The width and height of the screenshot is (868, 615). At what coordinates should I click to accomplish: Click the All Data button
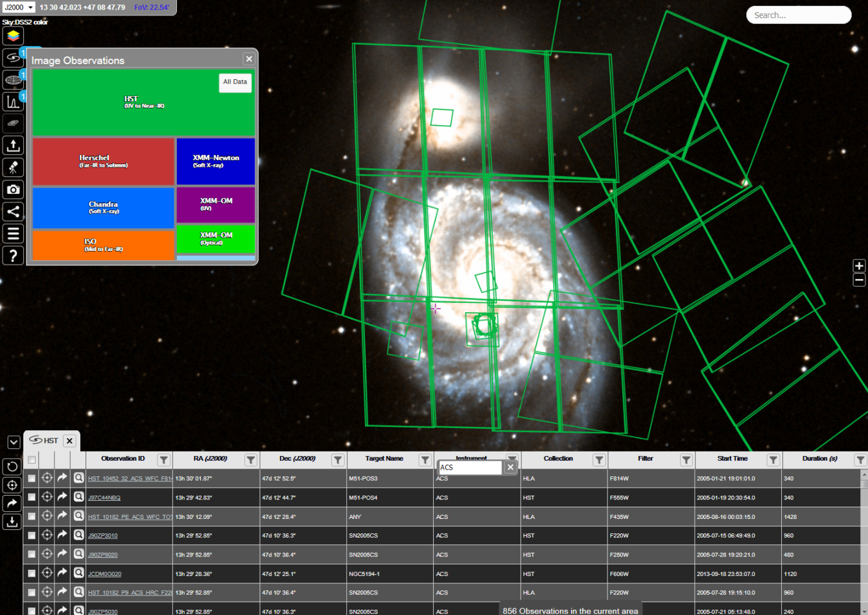(x=235, y=82)
